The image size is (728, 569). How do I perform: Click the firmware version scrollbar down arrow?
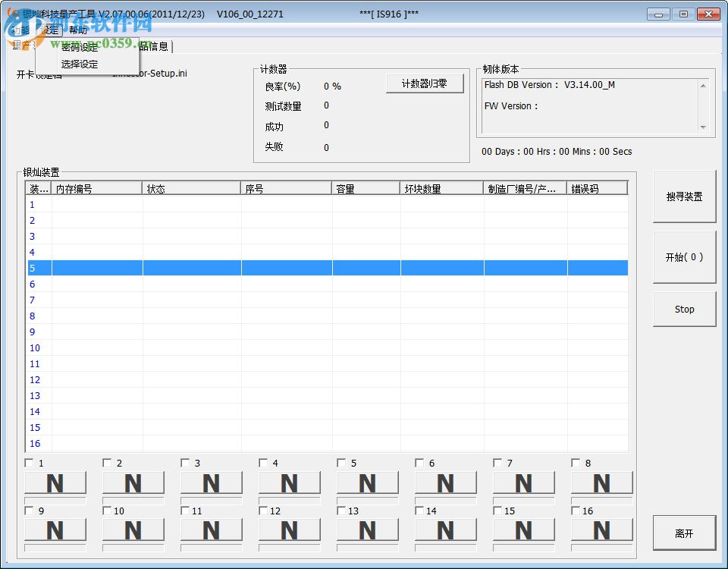coord(701,126)
